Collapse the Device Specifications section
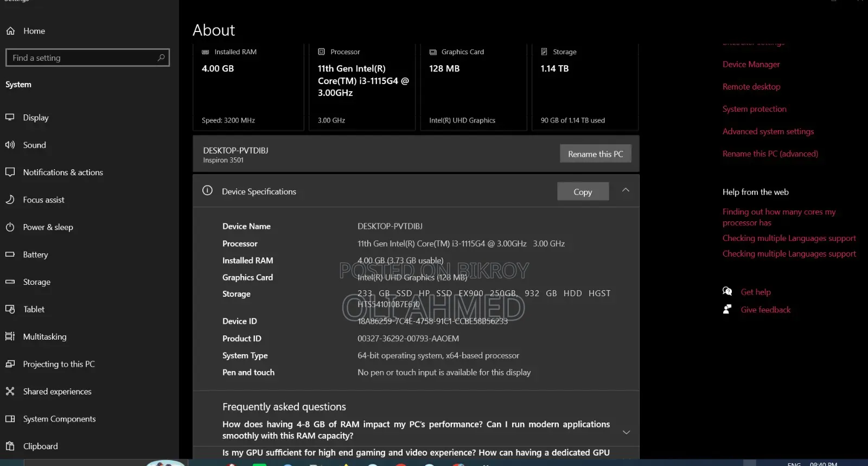868x466 pixels. pos(626,190)
